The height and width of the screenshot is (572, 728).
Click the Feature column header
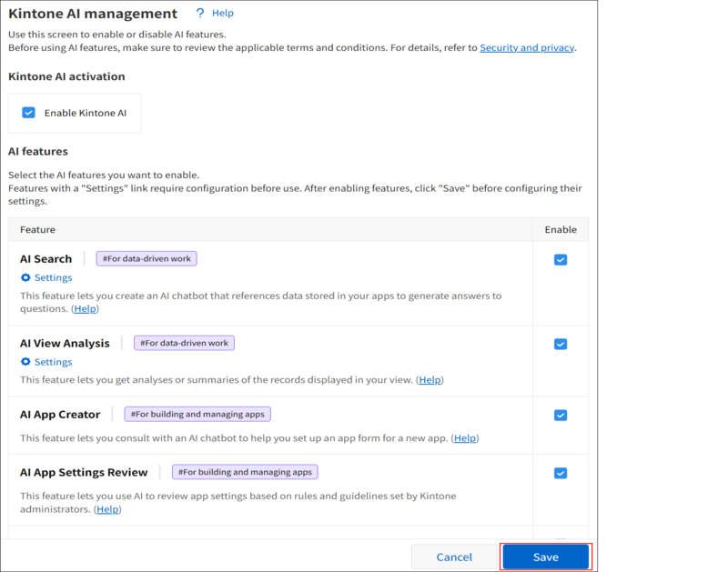point(37,230)
